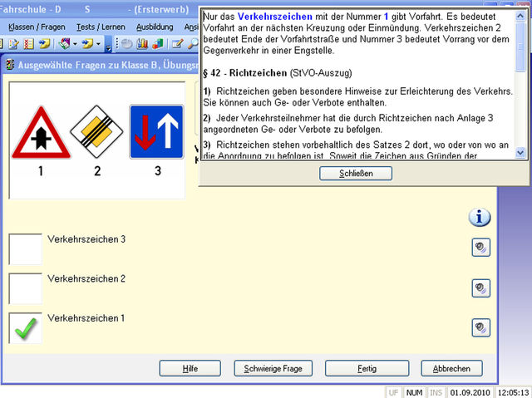Click the date 01.09.2010 in status bar
Viewport: 532px width, 398px height.
[x=470, y=392]
